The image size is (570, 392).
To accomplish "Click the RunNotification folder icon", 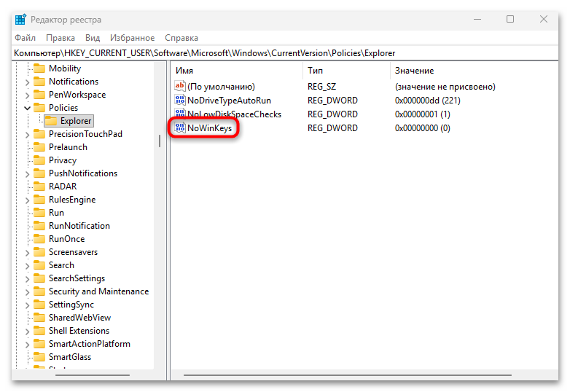I will (39, 226).
